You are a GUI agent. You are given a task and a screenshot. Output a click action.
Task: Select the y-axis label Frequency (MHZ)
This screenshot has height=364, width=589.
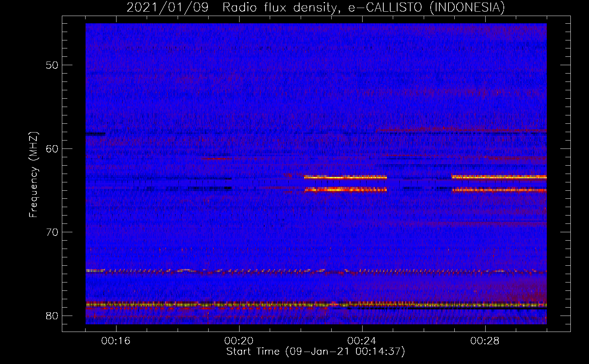pos(33,175)
